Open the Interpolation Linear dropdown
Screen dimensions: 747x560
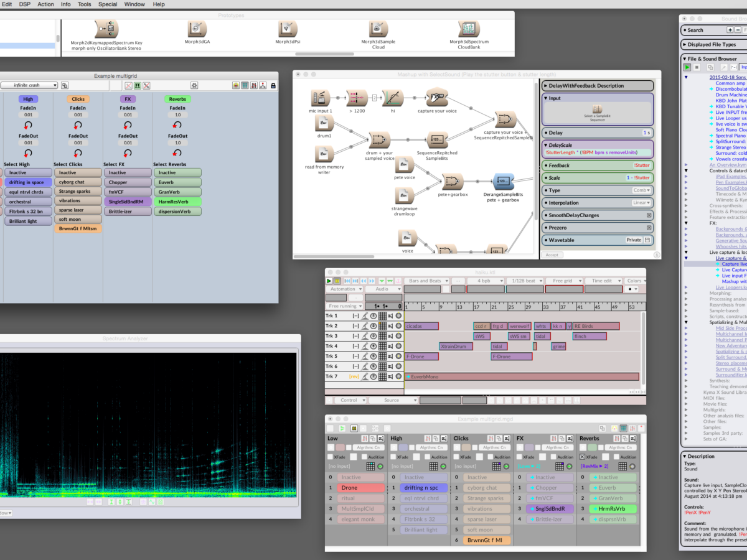(641, 203)
